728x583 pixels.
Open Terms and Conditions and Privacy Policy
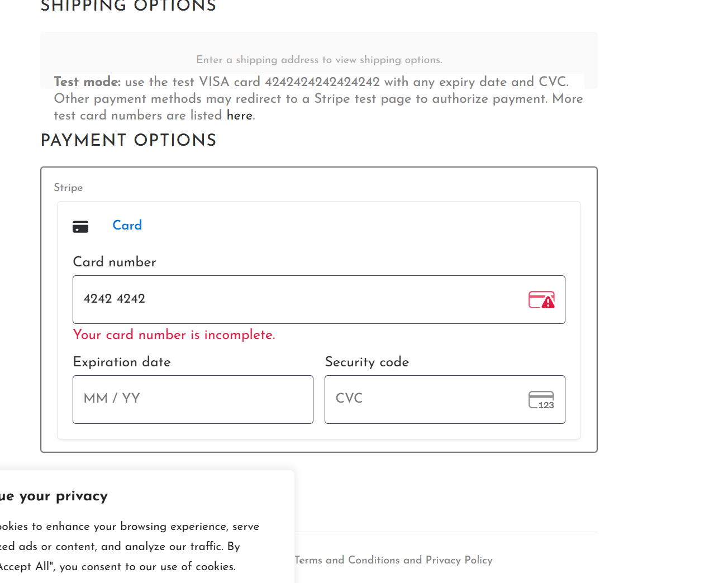pos(393,560)
